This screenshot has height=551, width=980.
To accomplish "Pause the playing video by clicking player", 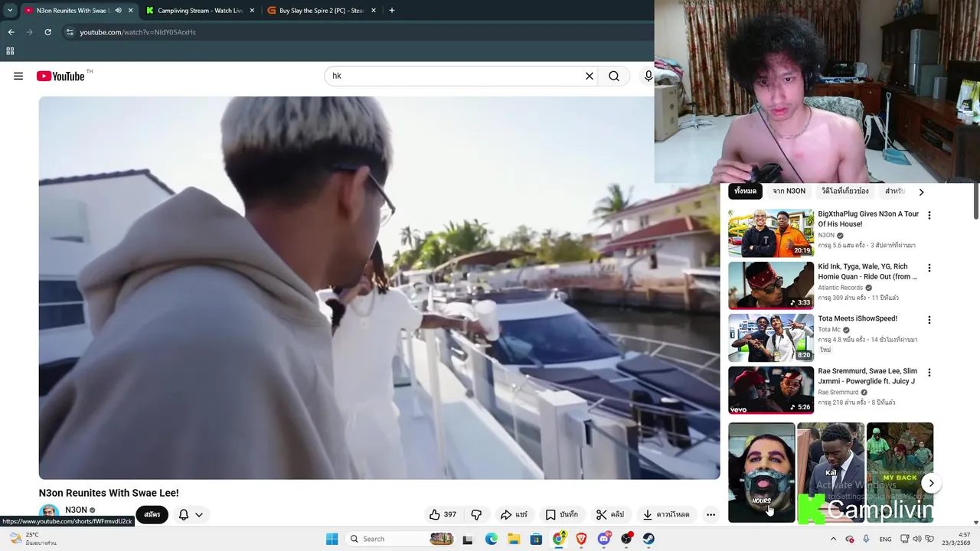I will (x=379, y=288).
